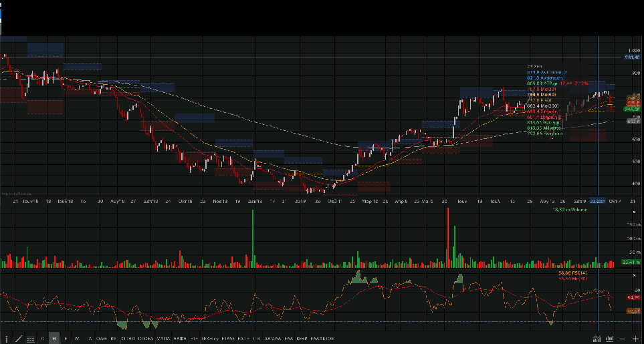This screenshot has width=644, height=344.
Task: Click the blue 931,40 price level label
Action: click(x=633, y=57)
